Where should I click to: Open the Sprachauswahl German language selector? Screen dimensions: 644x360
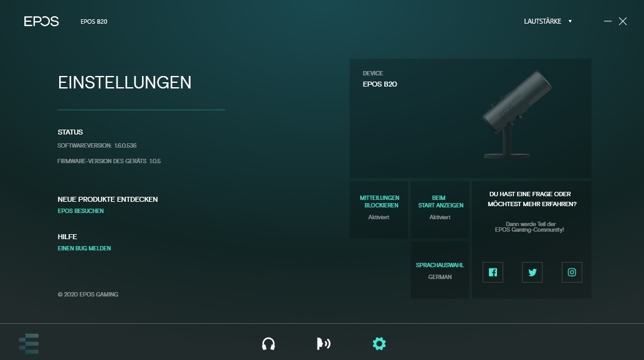click(x=440, y=270)
